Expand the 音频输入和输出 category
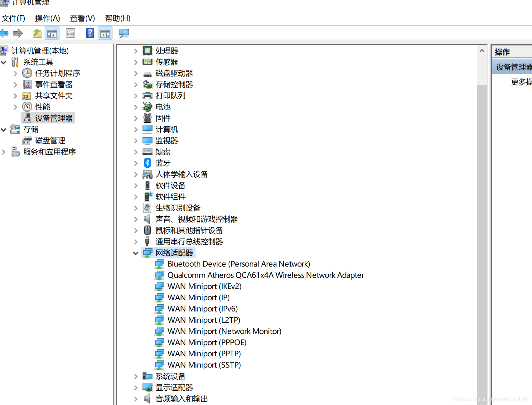Viewport: 532px width, 405px height. (136, 399)
